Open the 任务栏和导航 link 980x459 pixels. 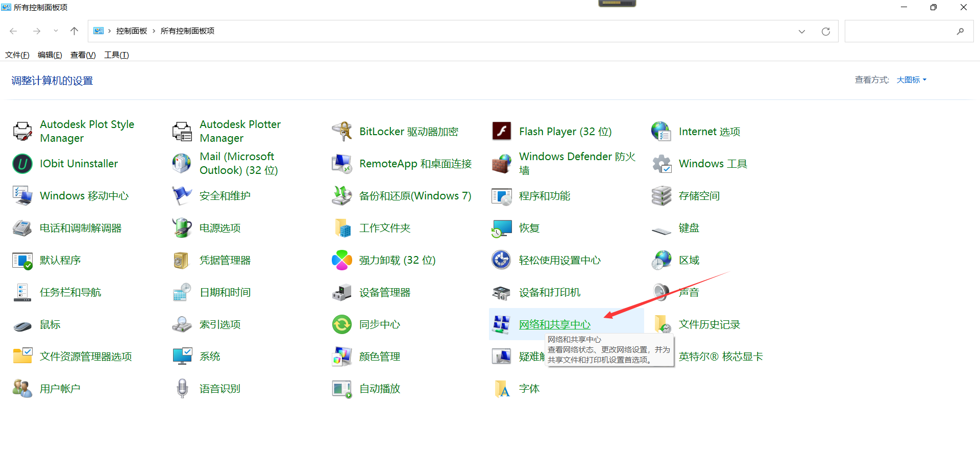(70, 292)
